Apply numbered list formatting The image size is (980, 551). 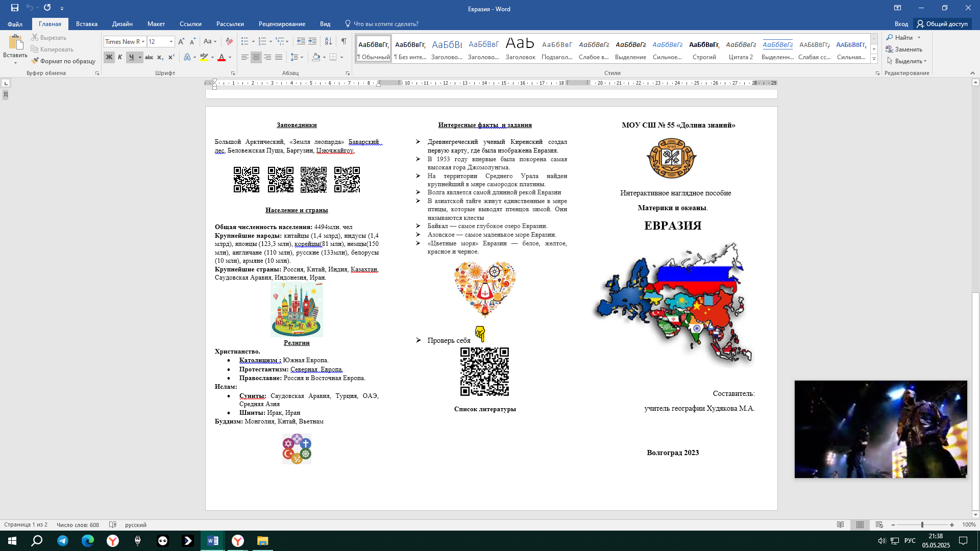(x=262, y=42)
